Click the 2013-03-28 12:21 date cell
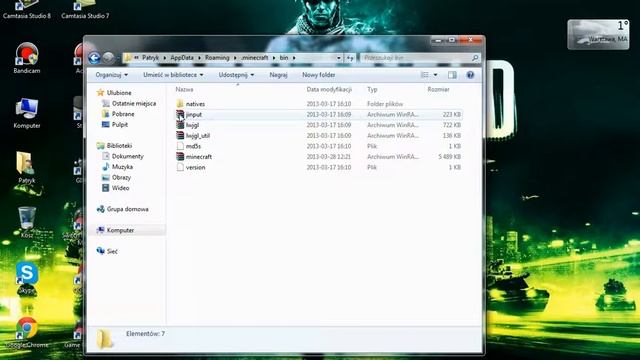This screenshot has height=360, width=640. 329,157
